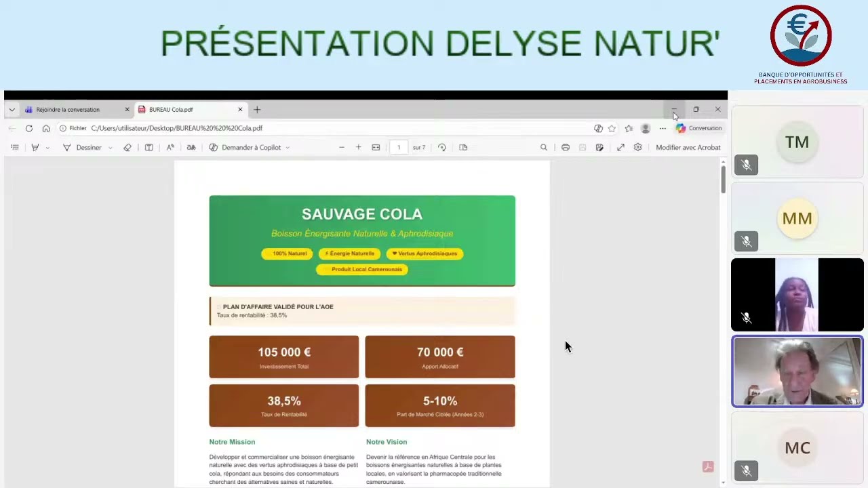Click the page number input field

(399, 147)
